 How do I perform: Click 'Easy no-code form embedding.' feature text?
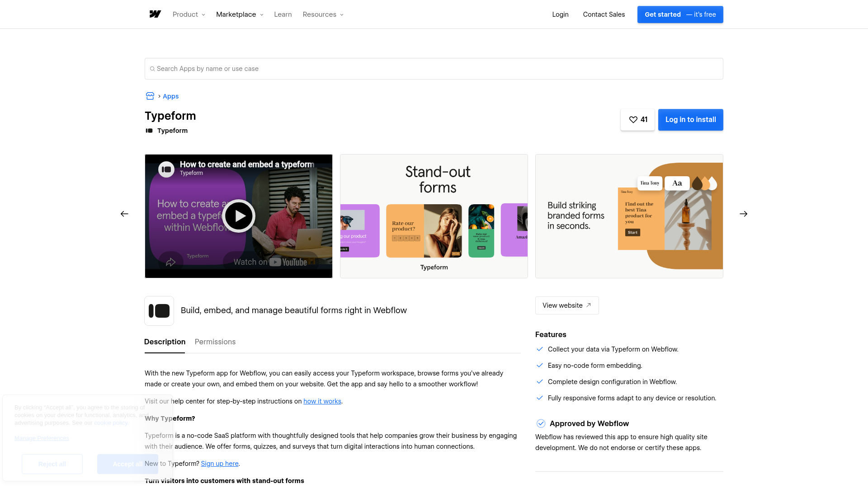(595, 366)
